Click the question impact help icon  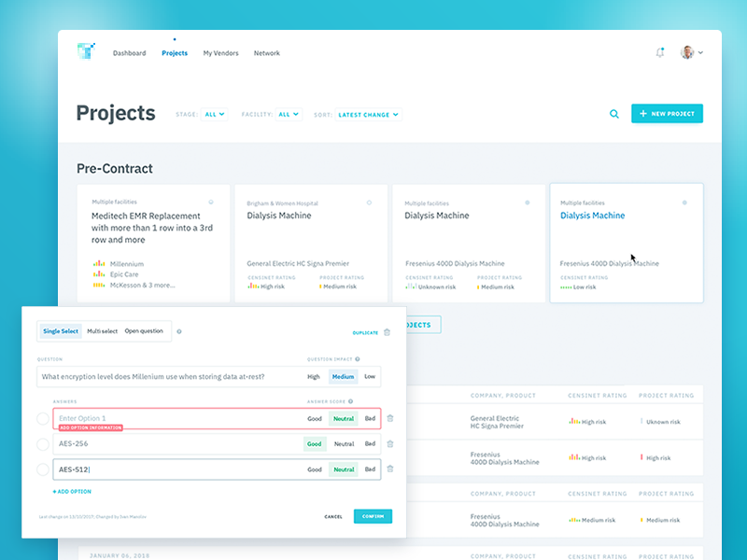359,357
